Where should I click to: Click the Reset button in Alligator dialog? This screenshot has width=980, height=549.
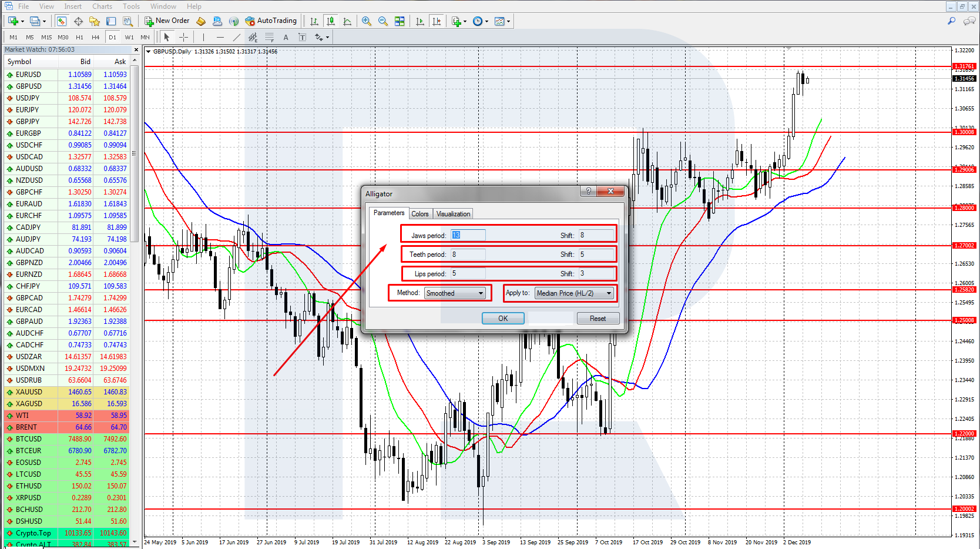[x=598, y=319]
